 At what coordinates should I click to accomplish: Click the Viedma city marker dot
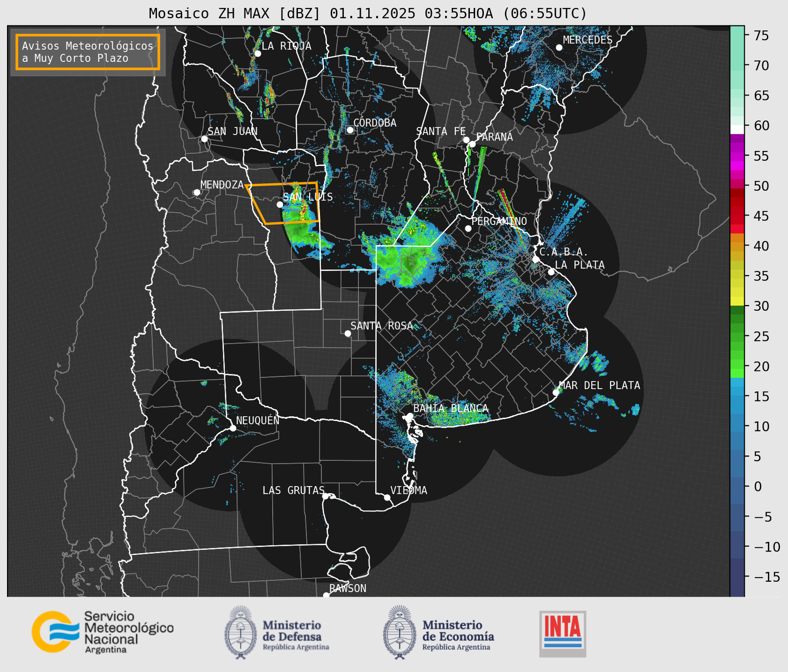387,497
